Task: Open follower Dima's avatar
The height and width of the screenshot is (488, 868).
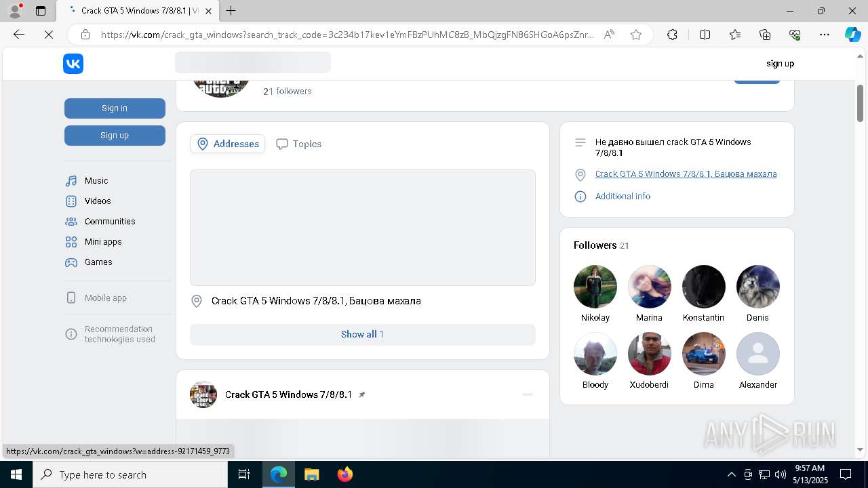Action: coord(704,354)
